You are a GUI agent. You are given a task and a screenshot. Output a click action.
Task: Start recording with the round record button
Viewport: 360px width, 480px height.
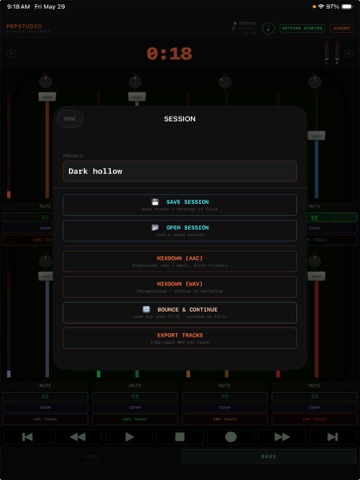[231, 437]
